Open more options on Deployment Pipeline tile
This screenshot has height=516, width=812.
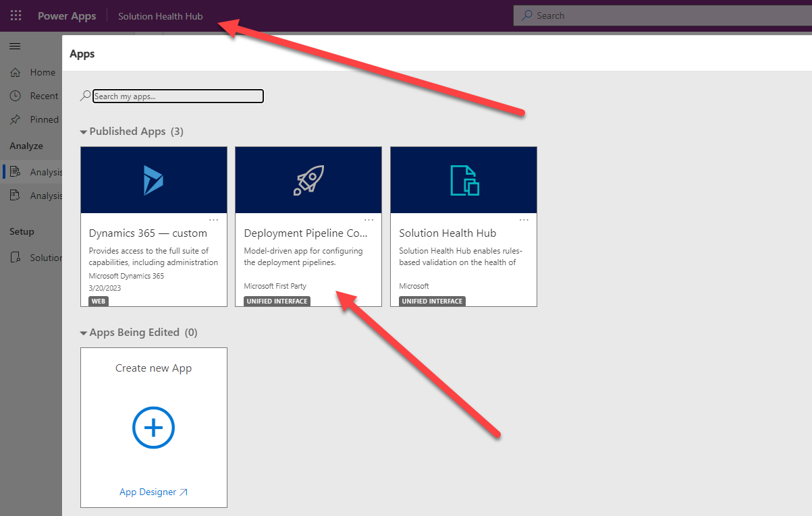point(369,220)
